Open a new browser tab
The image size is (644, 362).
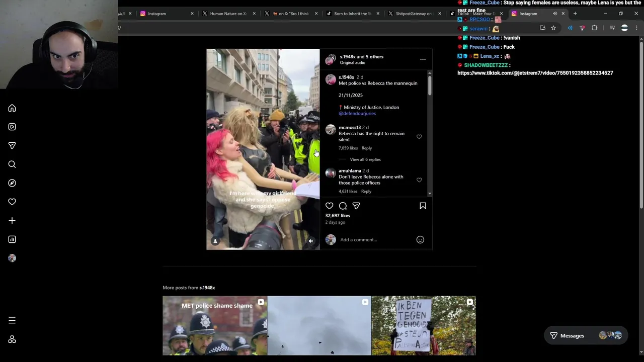(575, 14)
